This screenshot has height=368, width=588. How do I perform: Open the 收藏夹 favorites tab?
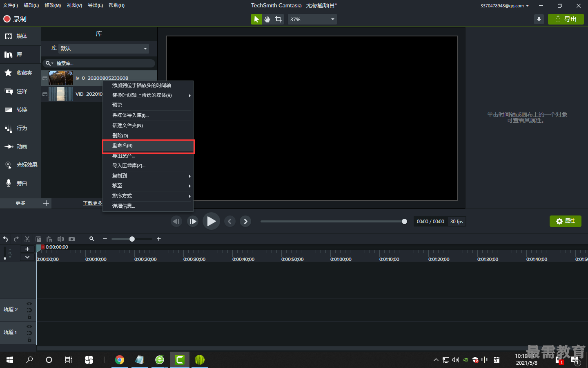click(20, 73)
